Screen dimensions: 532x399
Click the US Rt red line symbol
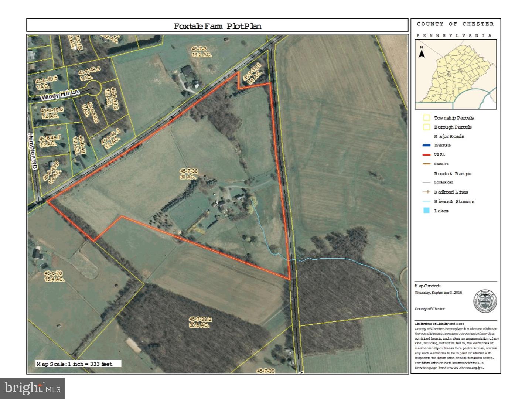(427, 155)
